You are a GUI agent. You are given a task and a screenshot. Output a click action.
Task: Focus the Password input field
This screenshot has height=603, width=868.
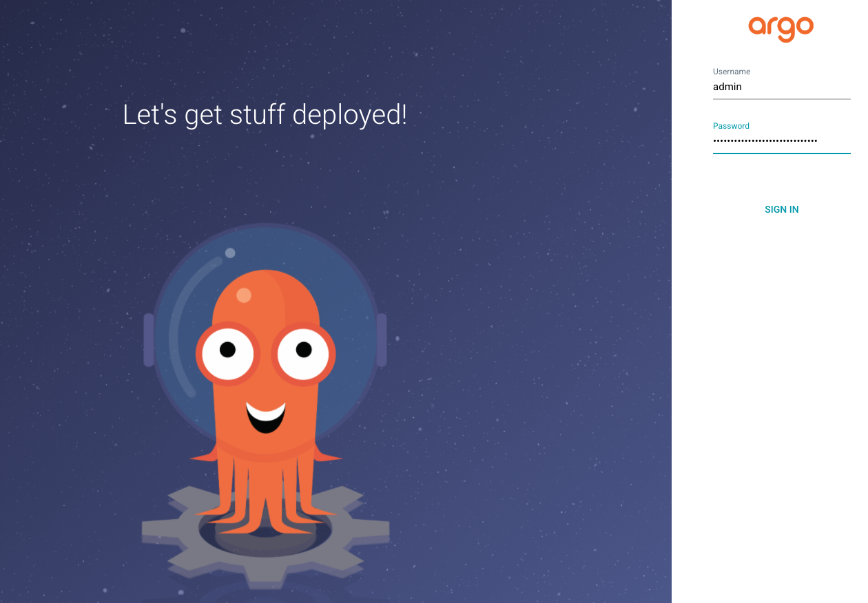click(781, 142)
